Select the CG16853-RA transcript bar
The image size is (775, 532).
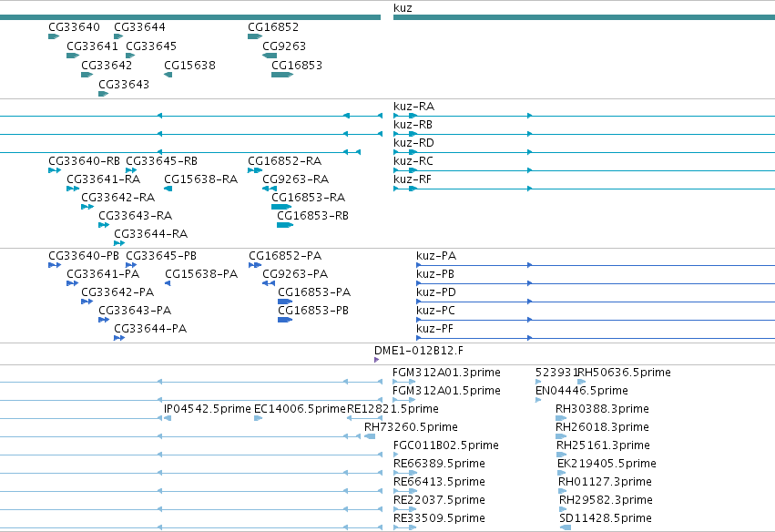pyautogui.click(x=281, y=207)
